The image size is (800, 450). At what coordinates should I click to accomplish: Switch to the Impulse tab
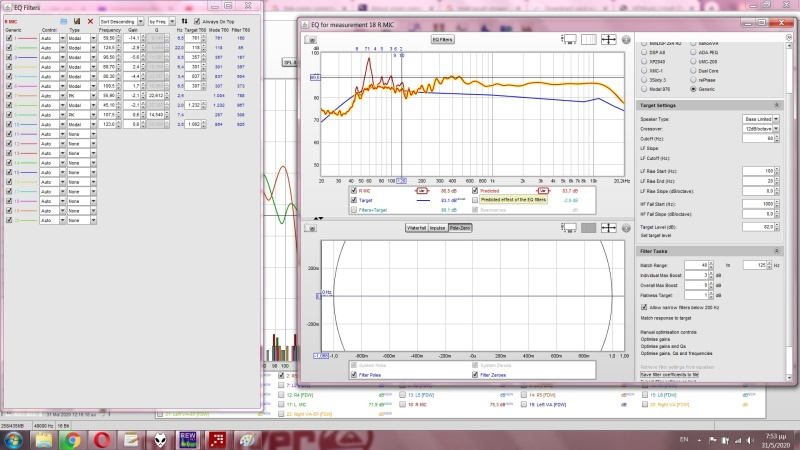click(437, 228)
